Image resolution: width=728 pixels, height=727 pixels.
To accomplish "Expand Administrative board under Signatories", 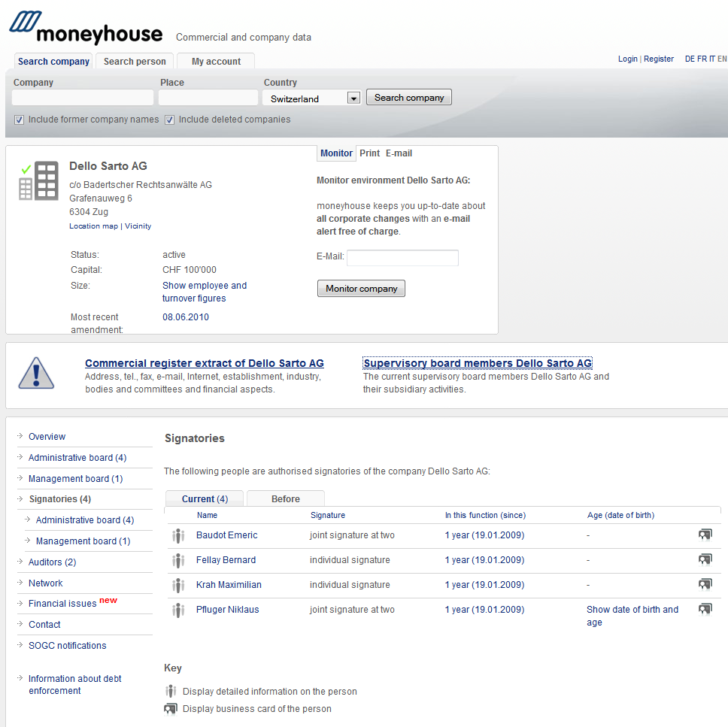I will tap(84, 520).
